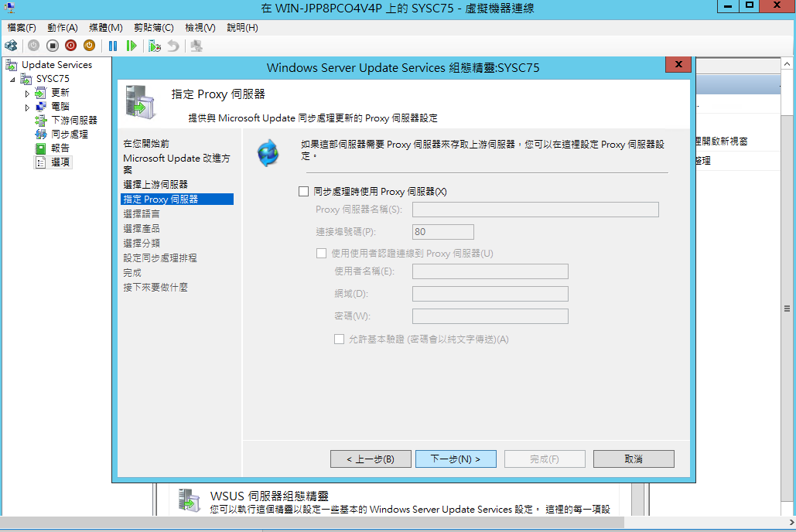Open the 說明(H) menu

242,27
